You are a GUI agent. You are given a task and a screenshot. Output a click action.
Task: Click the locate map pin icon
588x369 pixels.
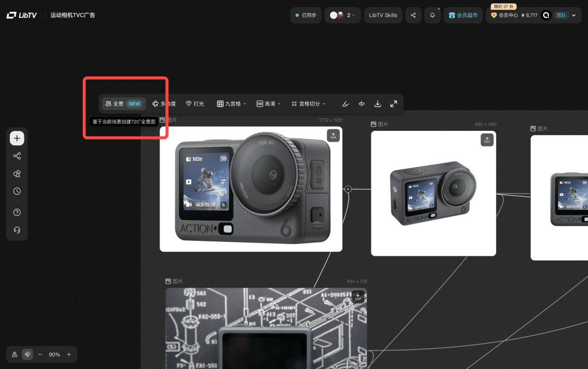15,354
